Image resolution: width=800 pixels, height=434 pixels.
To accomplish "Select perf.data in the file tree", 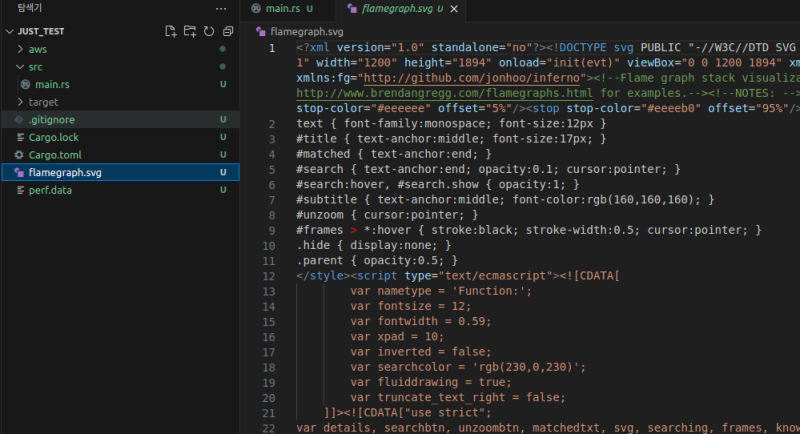I will (50, 190).
